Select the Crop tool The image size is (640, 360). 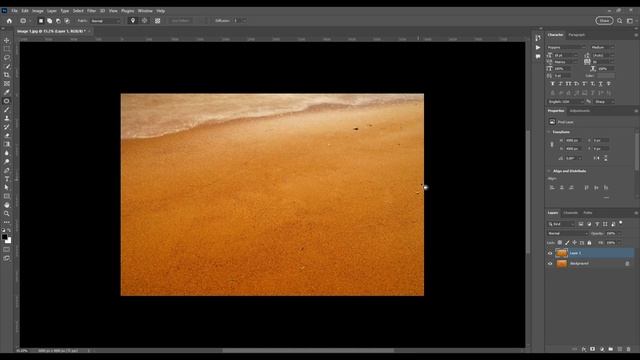coord(7,75)
